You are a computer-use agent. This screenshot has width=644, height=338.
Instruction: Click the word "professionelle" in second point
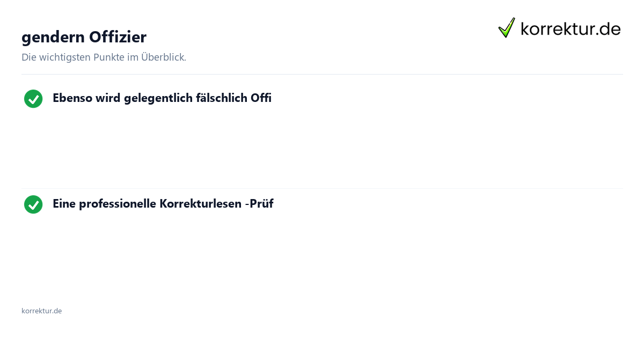(x=118, y=204)
